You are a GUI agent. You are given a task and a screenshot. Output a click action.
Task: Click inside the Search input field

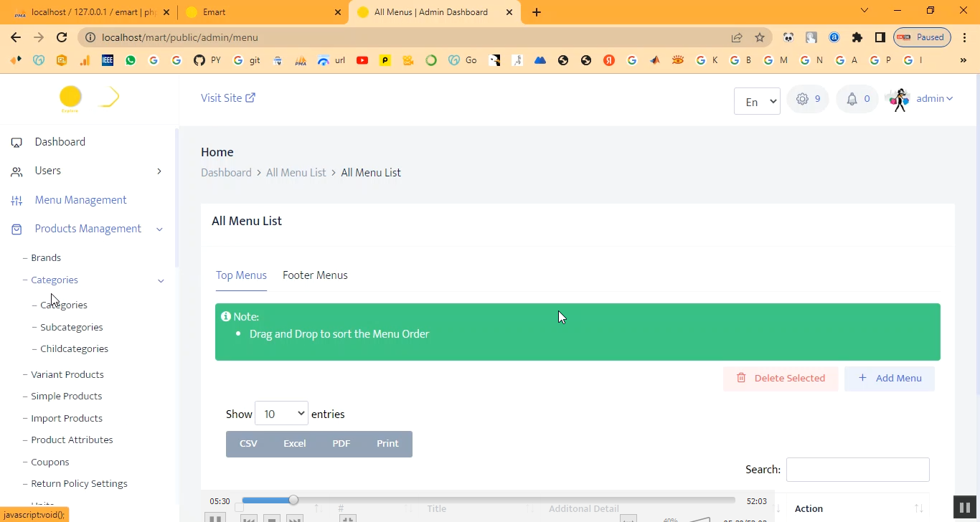858,470
